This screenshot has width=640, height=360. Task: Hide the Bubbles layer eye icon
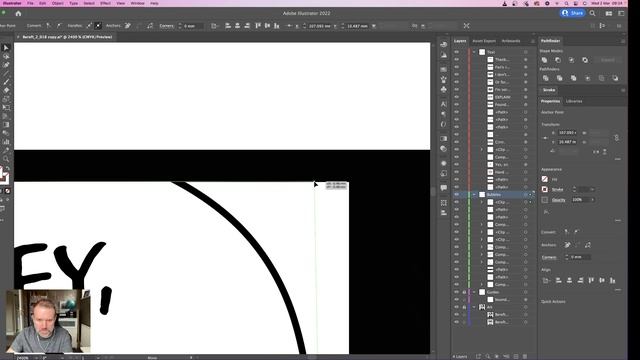[x=456, y=195]
